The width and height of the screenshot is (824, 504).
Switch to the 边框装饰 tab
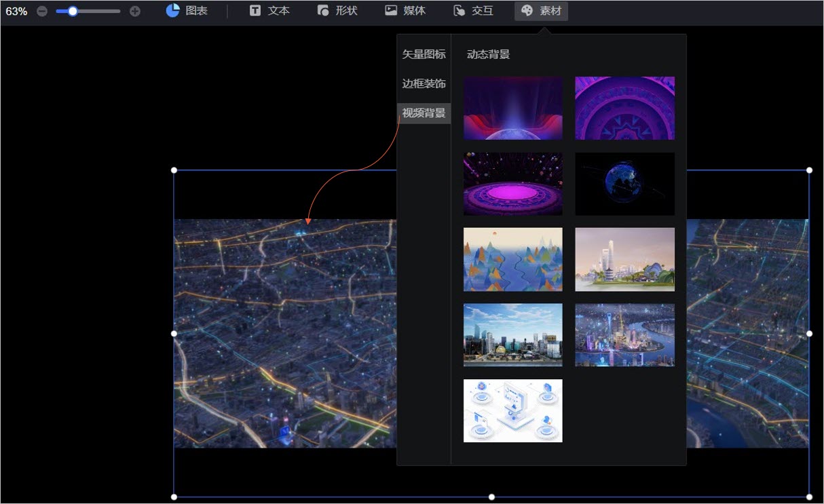[424, 83]
